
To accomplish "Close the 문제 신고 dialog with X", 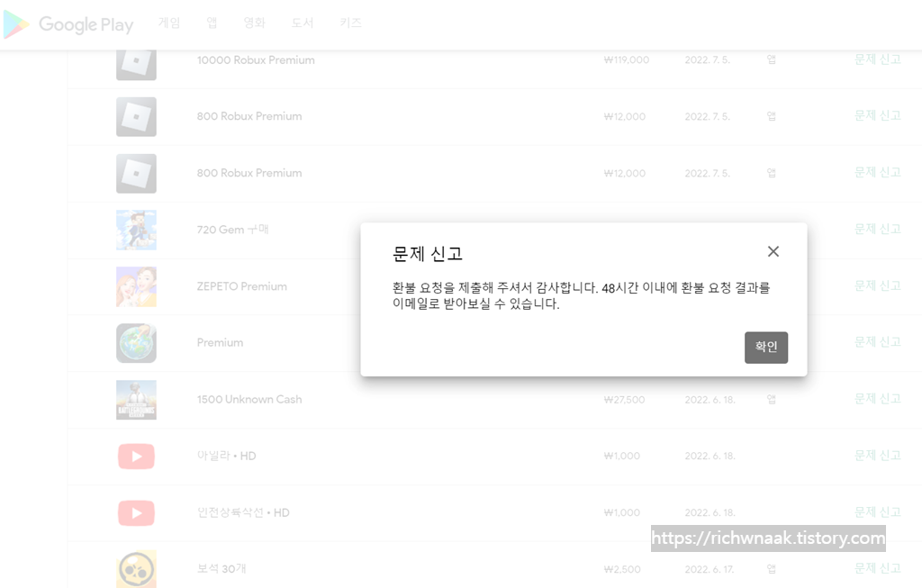I will 773,251.
